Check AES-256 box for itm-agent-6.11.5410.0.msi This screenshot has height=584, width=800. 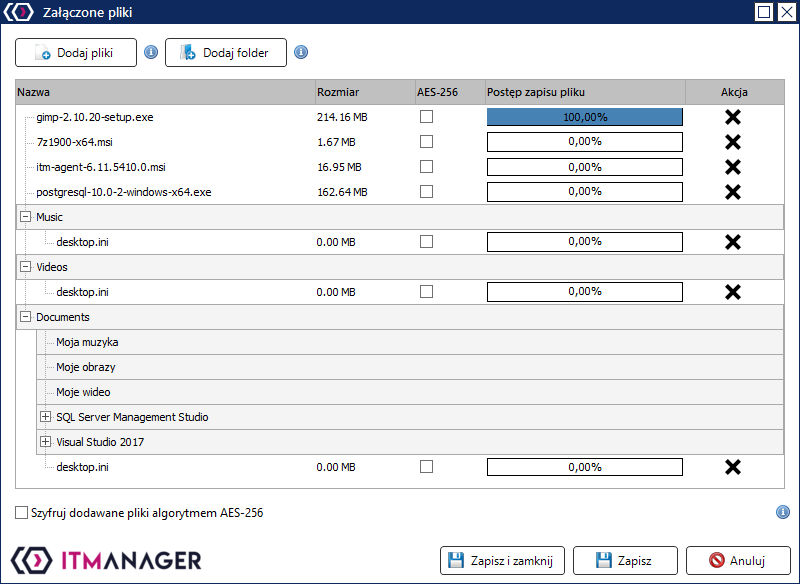[x=427, y=166]
